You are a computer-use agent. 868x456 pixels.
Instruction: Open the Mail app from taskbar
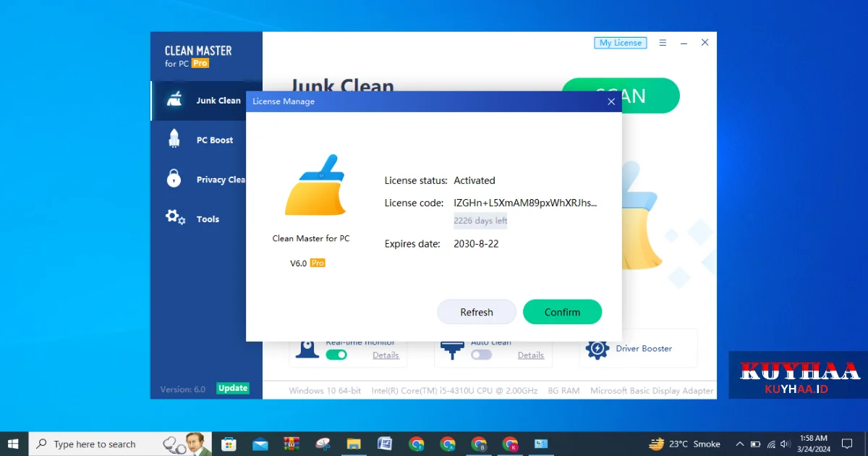260,444
